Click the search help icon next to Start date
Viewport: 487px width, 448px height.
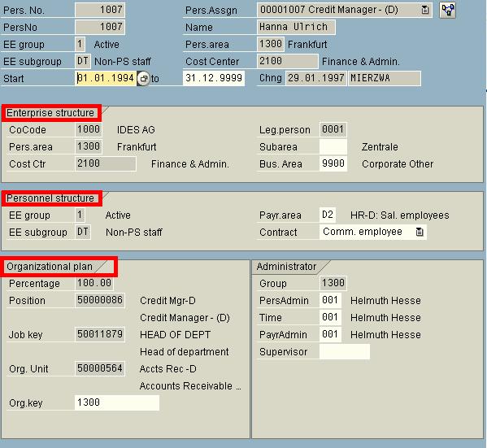coord(143,78)
